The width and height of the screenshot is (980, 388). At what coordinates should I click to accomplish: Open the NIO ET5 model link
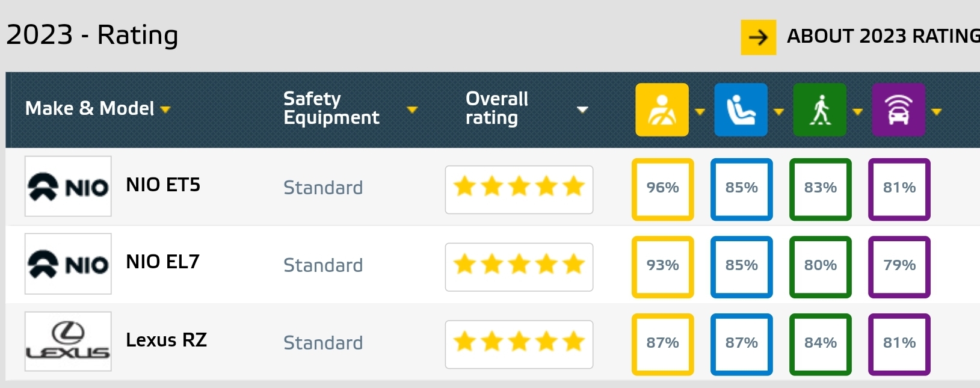coord(163,185)
